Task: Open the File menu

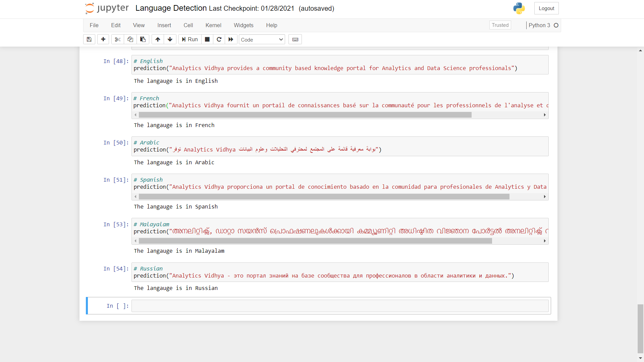Action: point(94,25)
